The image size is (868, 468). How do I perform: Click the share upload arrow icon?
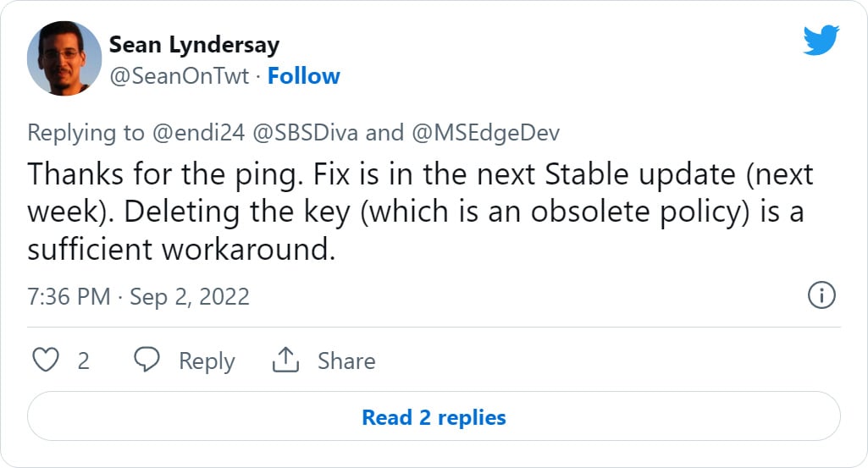tap(285, 360)
